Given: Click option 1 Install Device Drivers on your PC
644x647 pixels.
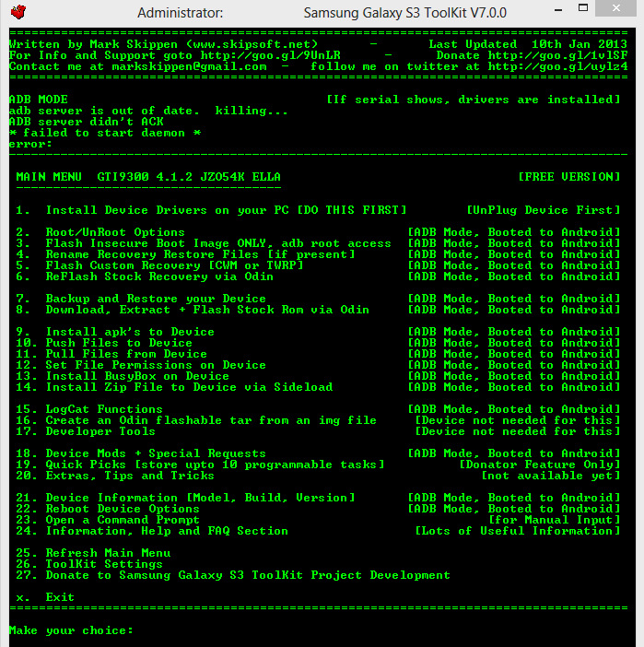Looking at the screenshot, I should point(211,210).
